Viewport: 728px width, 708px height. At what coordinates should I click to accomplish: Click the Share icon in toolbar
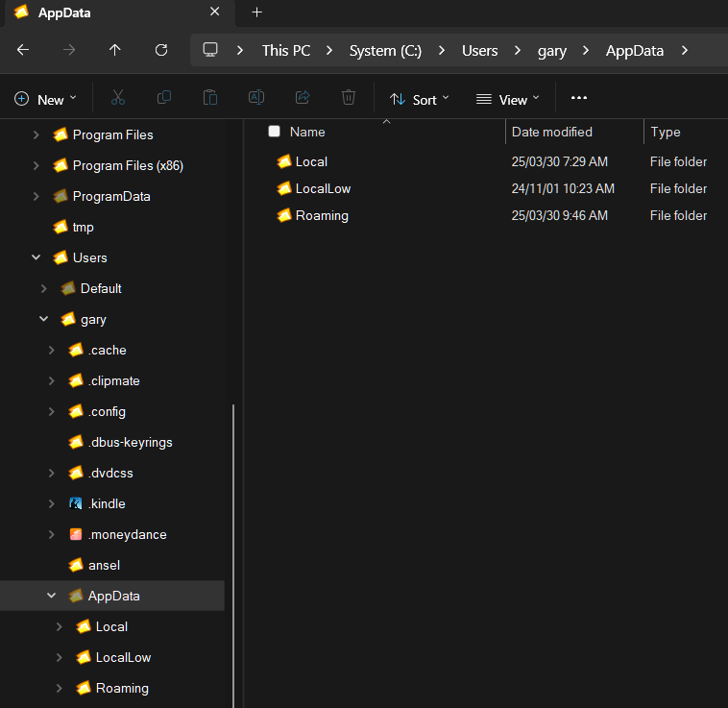[303, 98]
